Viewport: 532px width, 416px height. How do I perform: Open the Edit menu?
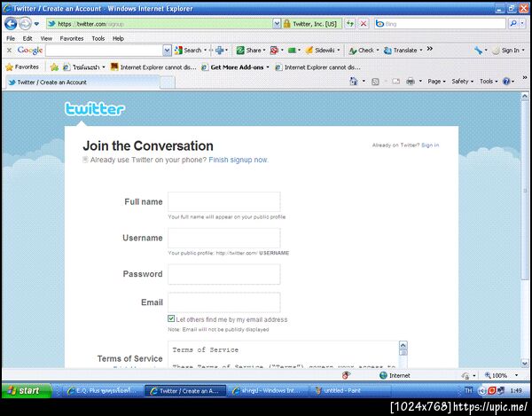27,38
